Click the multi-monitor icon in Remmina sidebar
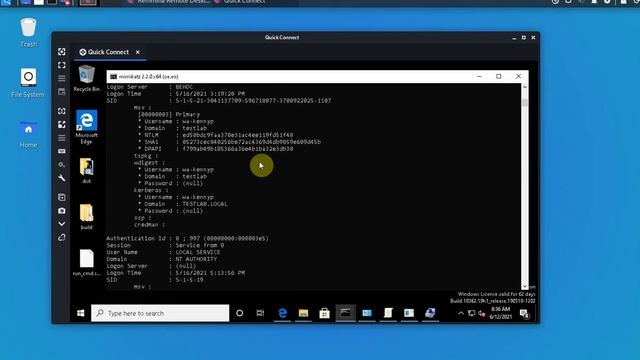Screen dimensions: 640x360 (x=62, y=92)
